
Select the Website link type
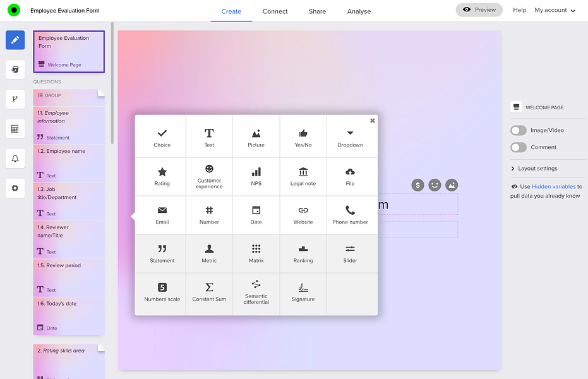[x=303, y=215]
